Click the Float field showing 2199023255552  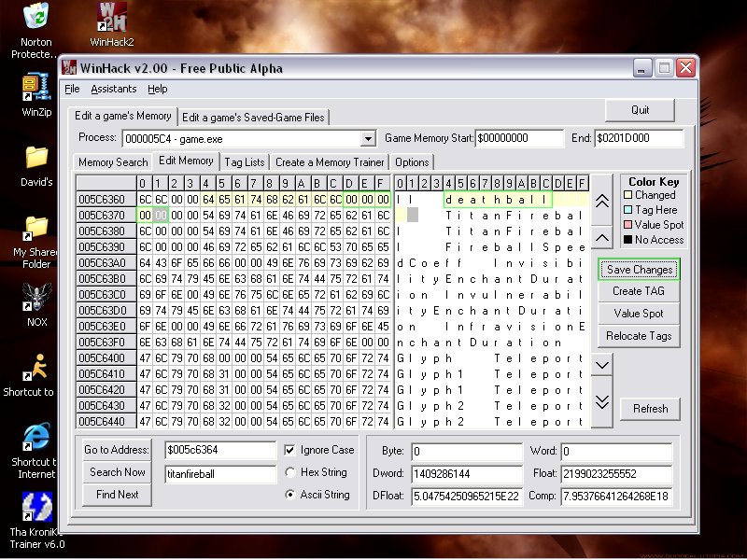tap(616, 473)
